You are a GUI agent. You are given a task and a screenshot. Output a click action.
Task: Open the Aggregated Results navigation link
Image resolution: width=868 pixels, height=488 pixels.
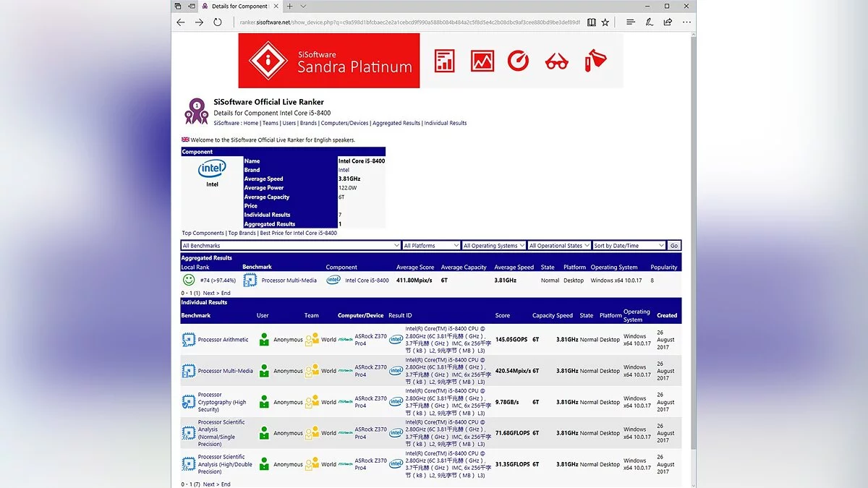tap(396, 123)
